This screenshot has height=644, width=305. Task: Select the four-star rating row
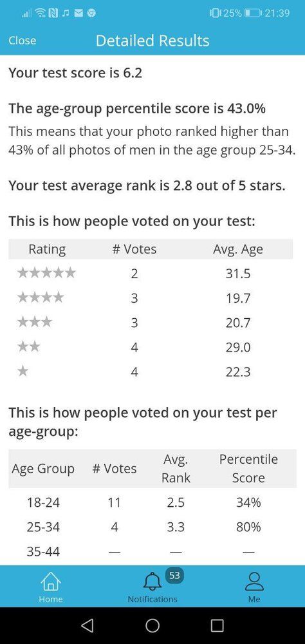tap(151, 298)
